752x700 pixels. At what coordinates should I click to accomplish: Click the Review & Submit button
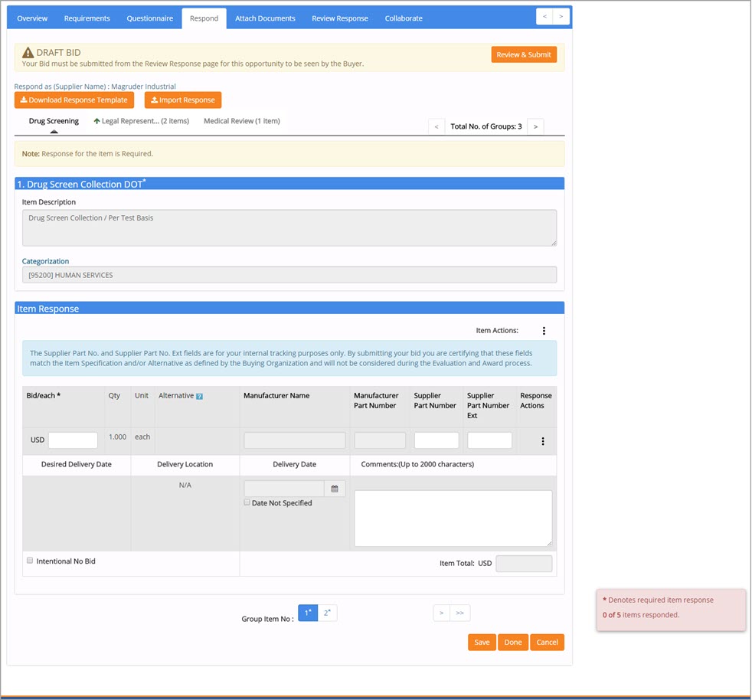click(x=524, y=54)
